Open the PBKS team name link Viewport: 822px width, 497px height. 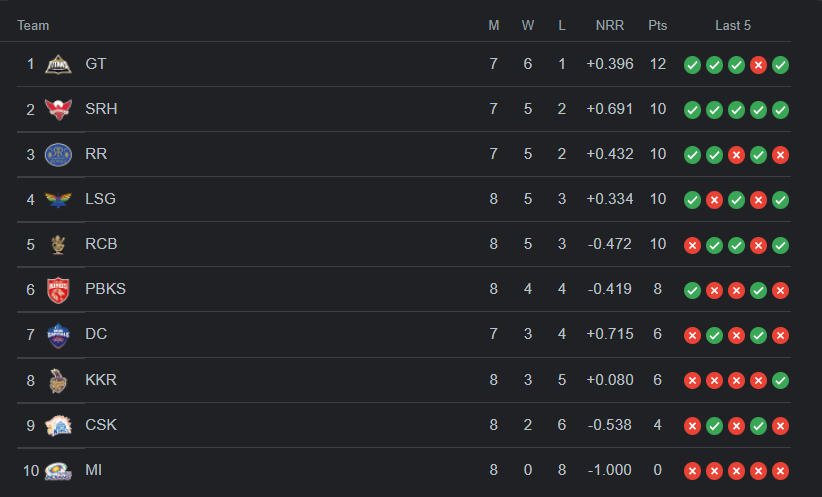[x=105, y=289]
